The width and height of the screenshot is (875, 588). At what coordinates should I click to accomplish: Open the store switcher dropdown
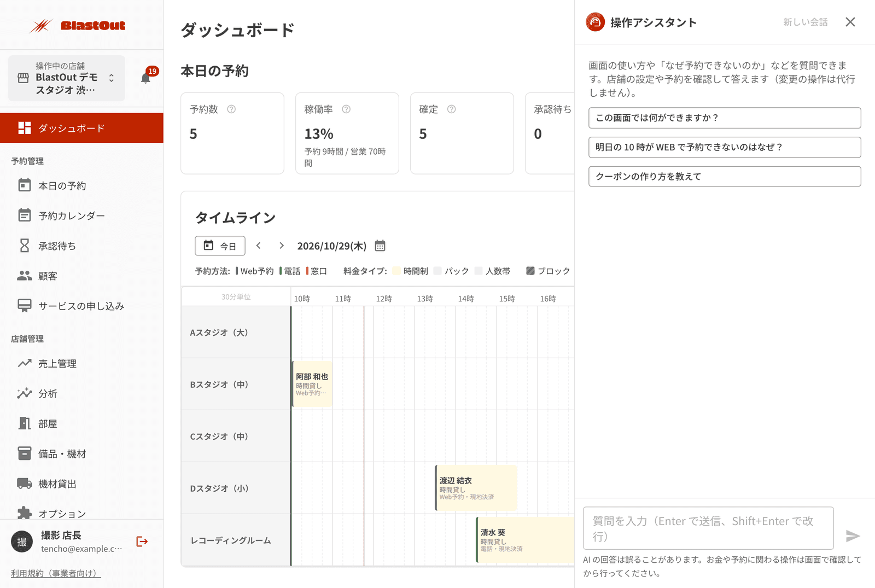(67, 78)
